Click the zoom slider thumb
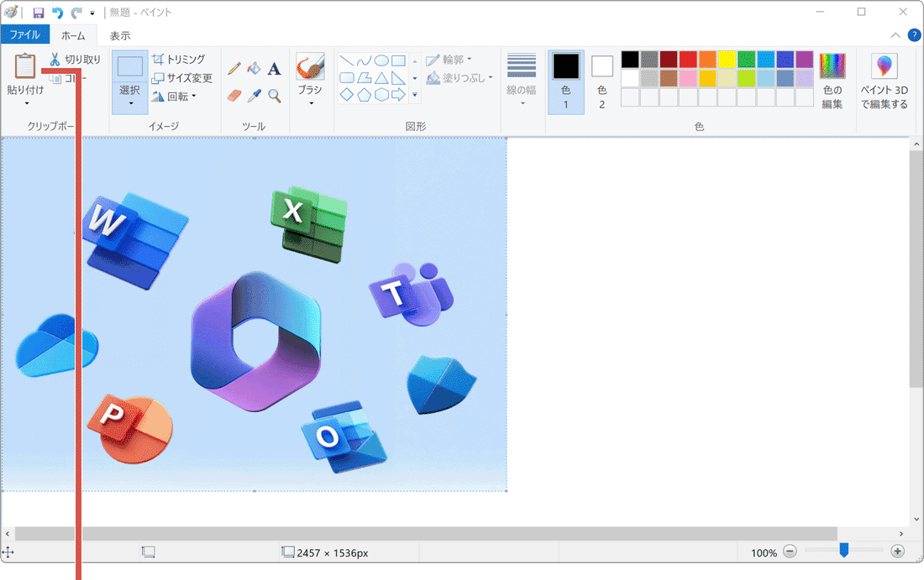Viewport: 924px width, 580px height. click(x=844, y=550)
